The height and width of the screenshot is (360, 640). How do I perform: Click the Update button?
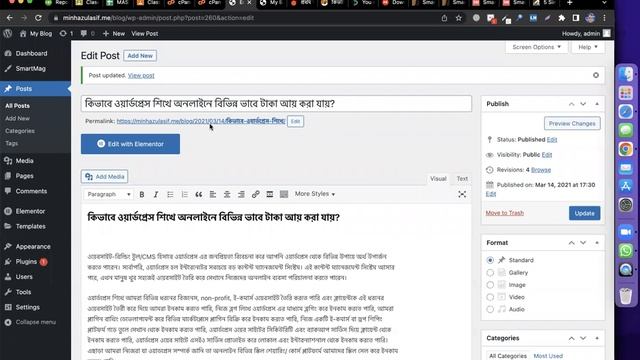(584, 213)
